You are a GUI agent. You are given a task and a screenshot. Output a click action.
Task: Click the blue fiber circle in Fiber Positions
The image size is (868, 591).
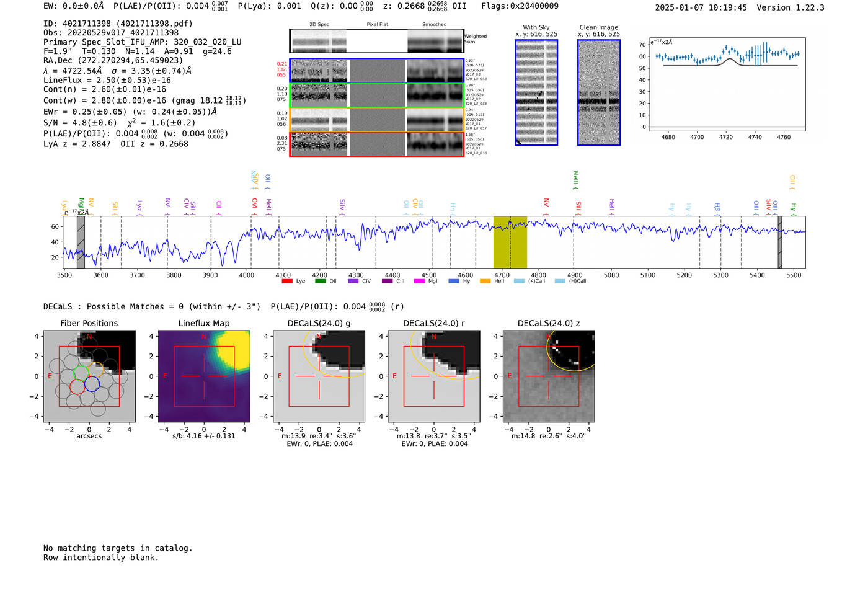pos(92,384)
